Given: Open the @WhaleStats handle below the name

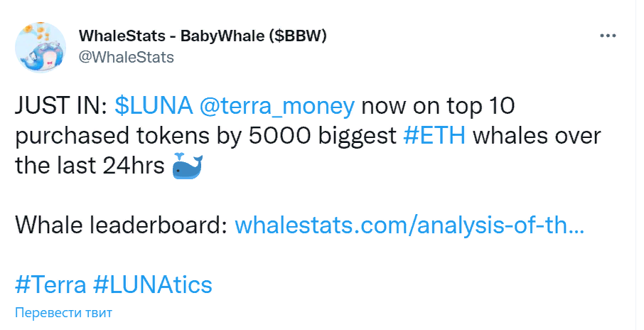Looking at the screenshot, I should tap(124, 58).
